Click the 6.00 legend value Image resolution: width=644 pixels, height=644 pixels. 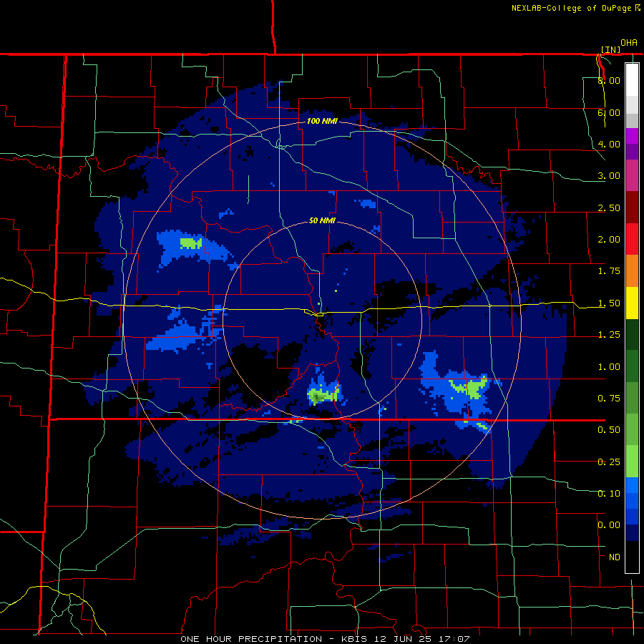609,112
